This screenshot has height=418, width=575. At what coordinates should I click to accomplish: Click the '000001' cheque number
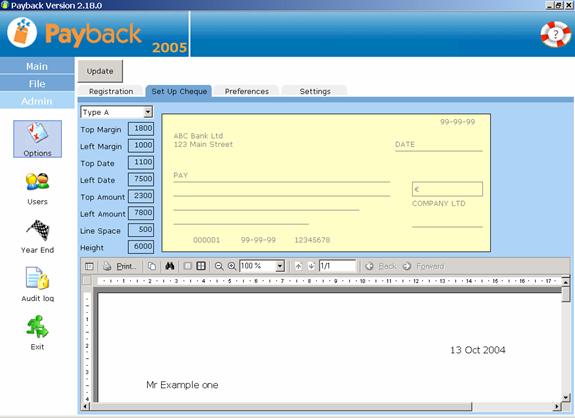point(206,240)
